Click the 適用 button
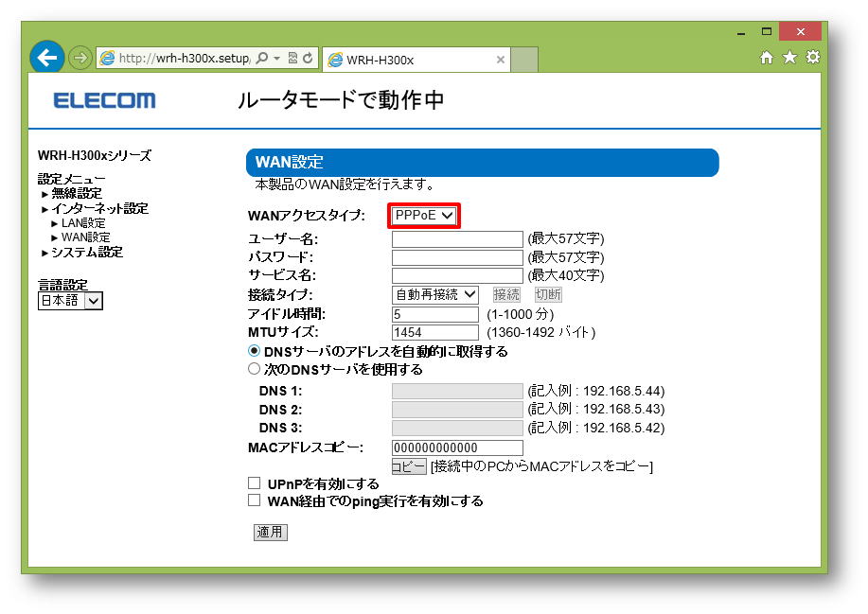This screenshot has width=868, height=614. 270,532
